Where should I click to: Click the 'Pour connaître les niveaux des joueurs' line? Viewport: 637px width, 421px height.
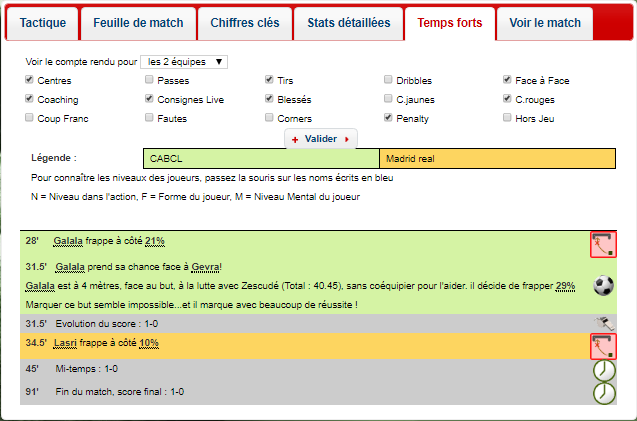(x=212, y=178)
